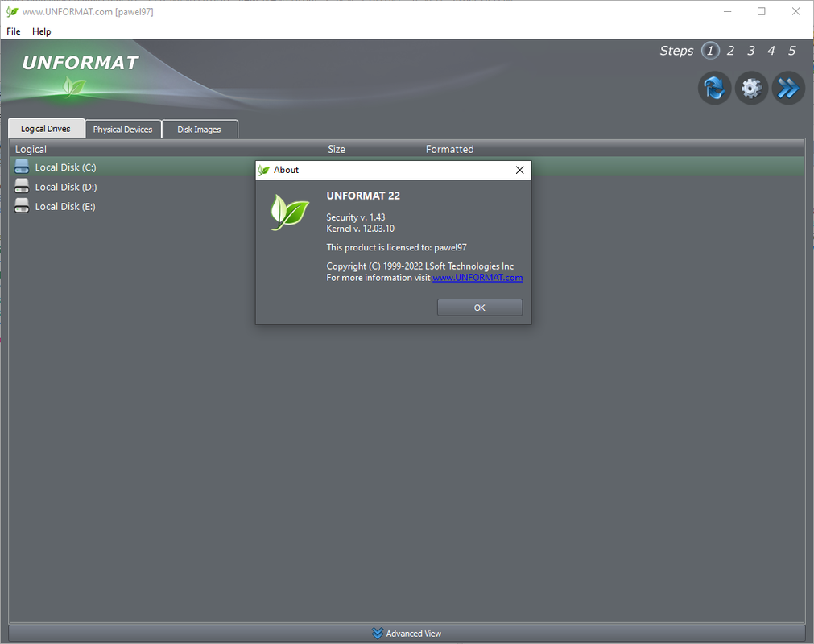Viewport: 814px width, 644px height.
Task: Open the Help menu
Action: click(x=42, y=31)
